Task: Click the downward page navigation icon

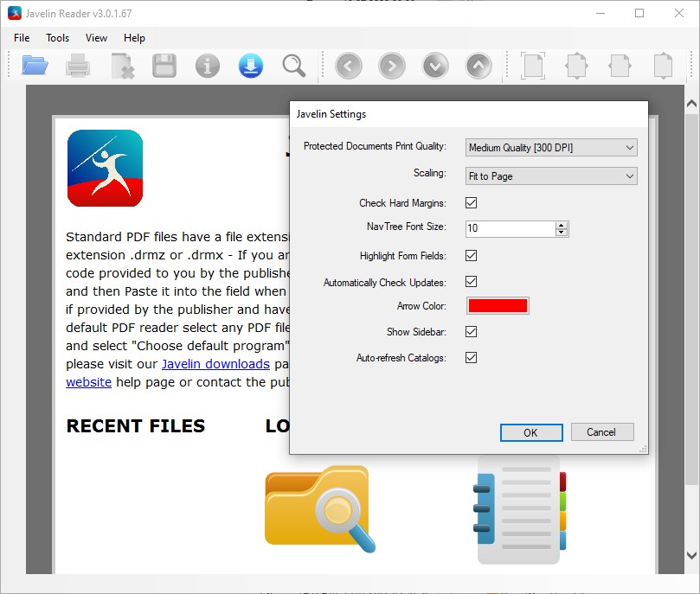Action: (434, 65)
